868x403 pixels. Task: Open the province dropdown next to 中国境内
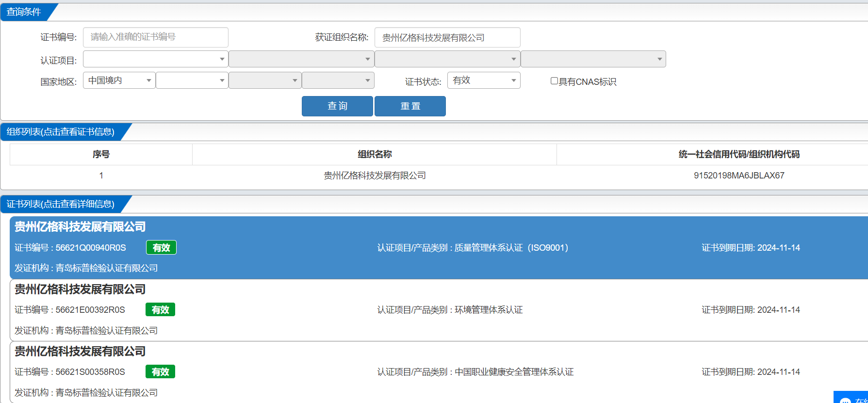point(192,81)
